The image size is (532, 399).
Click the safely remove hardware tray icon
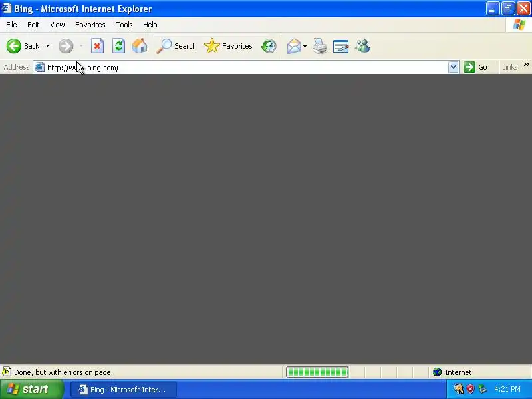tap(482, 389)
